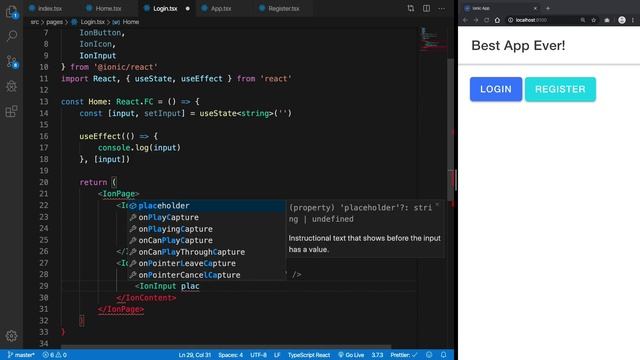Image resolution: width=640 pixels, height=360 pixels.
Task: Choose the onCanPlayCapture suggestion
Action: (207, 240)
